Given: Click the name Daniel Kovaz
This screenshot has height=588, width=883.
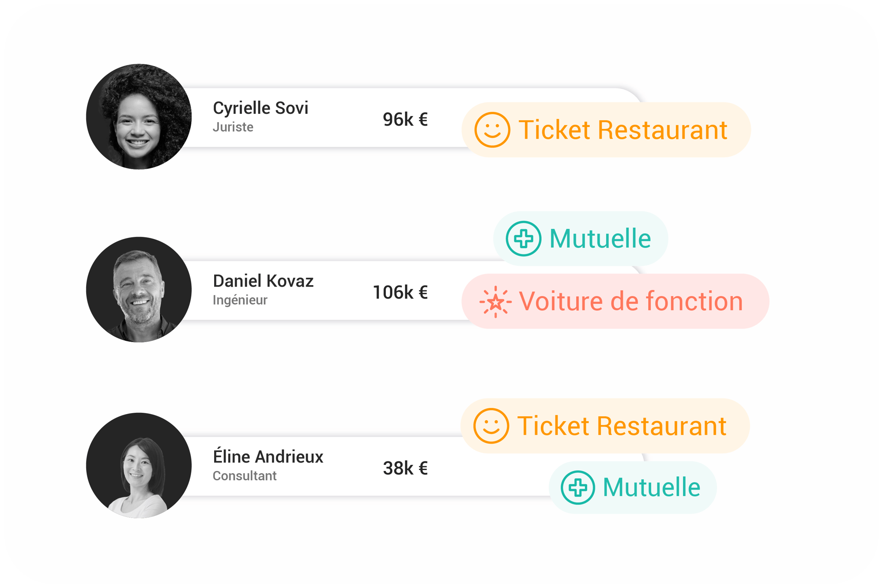Looking at the screenshot, I should (263, 281).
